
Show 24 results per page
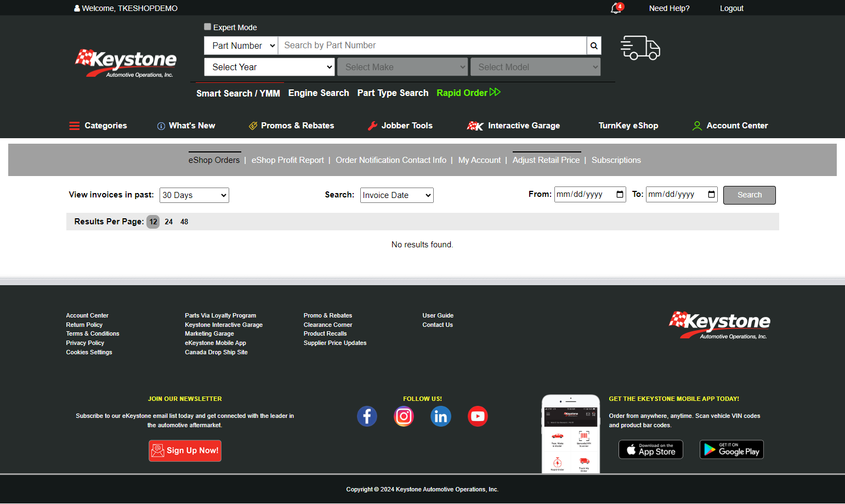coord(169,222)
